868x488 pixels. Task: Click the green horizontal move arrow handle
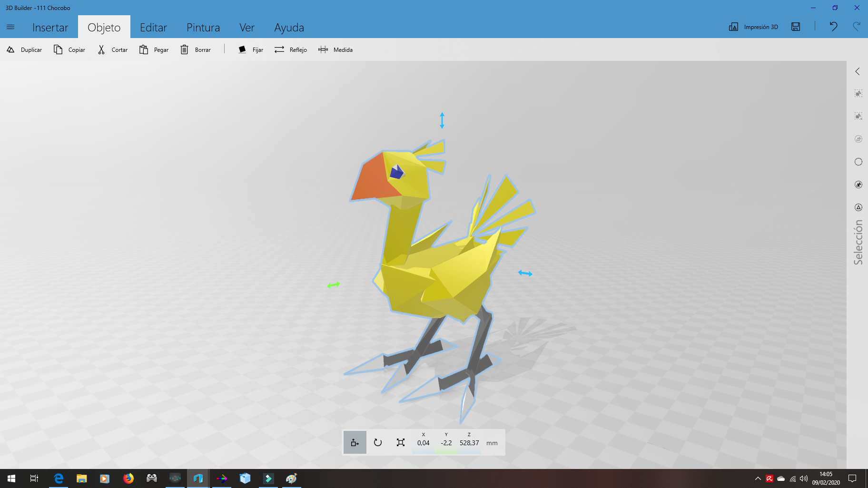[x=334, y=285]
